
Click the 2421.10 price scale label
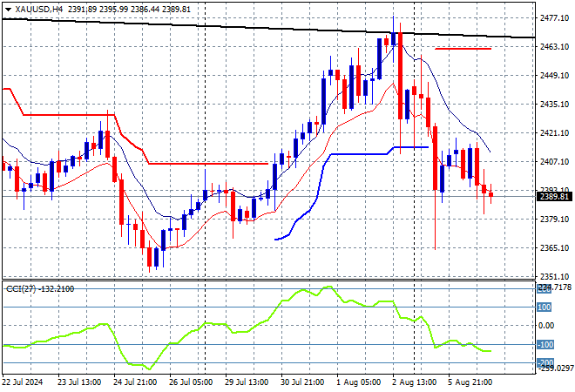(554, 132)
